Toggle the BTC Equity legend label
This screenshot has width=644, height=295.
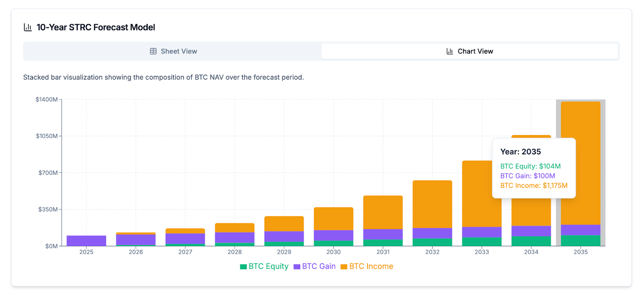[x=268, y=266]
